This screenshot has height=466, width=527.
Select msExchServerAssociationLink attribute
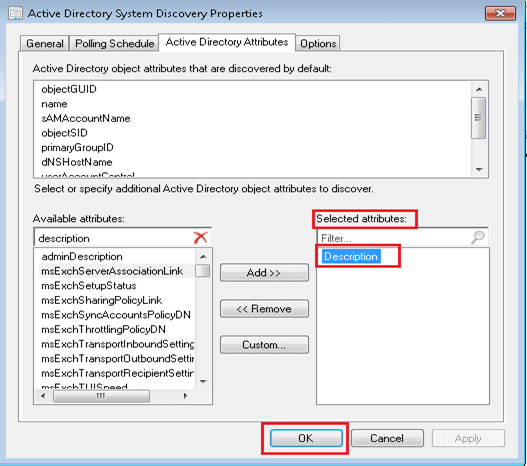coord(112,271)
